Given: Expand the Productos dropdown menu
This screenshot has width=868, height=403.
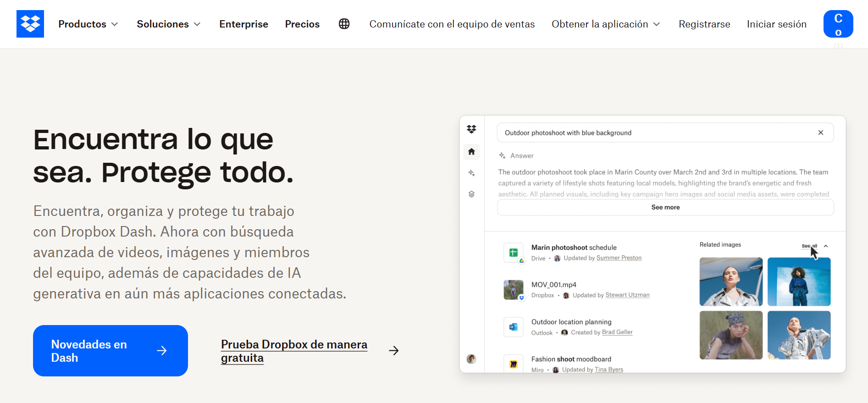Looking at the screenshot, I should pyautogui.click(x=88, y=24).
